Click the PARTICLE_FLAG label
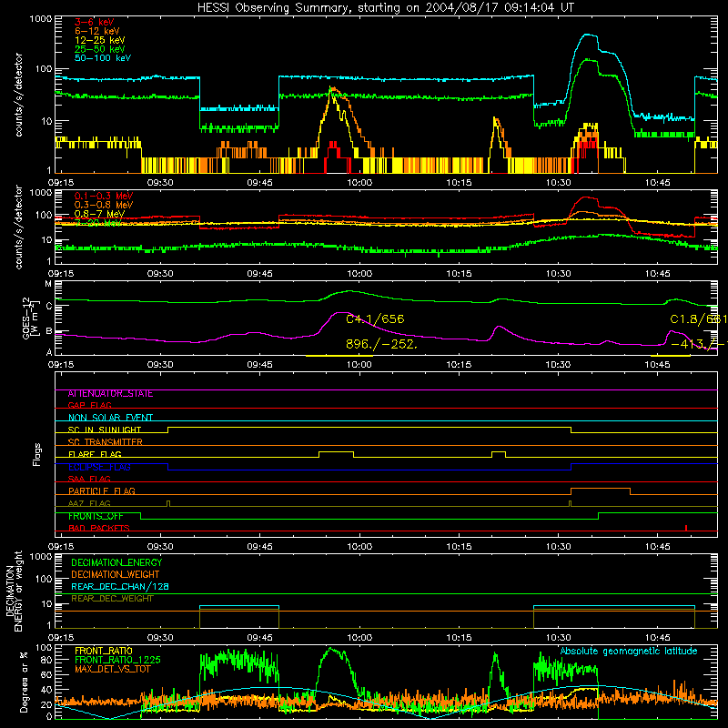728x728 pixels. [x=102, y=491]
